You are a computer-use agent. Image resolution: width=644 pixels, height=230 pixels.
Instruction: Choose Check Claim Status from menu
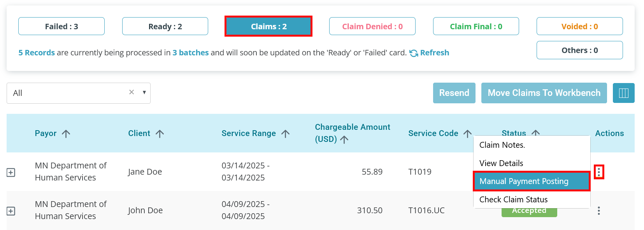coord(532,199)
